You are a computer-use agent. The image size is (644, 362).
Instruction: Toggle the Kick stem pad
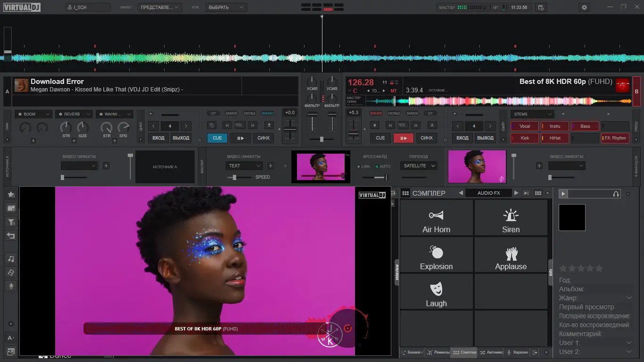525,138
